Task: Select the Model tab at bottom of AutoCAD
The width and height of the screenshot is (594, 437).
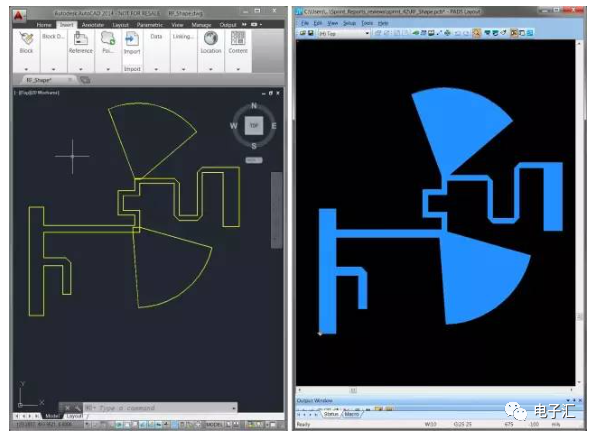Action: [x=52, y=416]
